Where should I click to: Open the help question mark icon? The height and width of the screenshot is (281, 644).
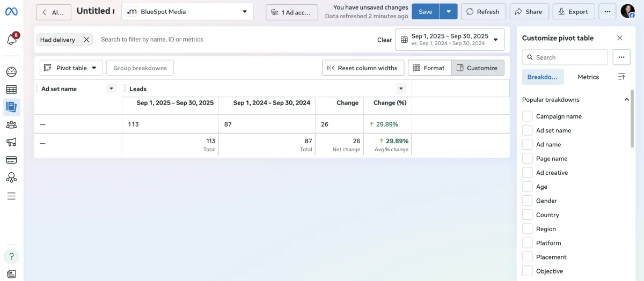[11, 256]
